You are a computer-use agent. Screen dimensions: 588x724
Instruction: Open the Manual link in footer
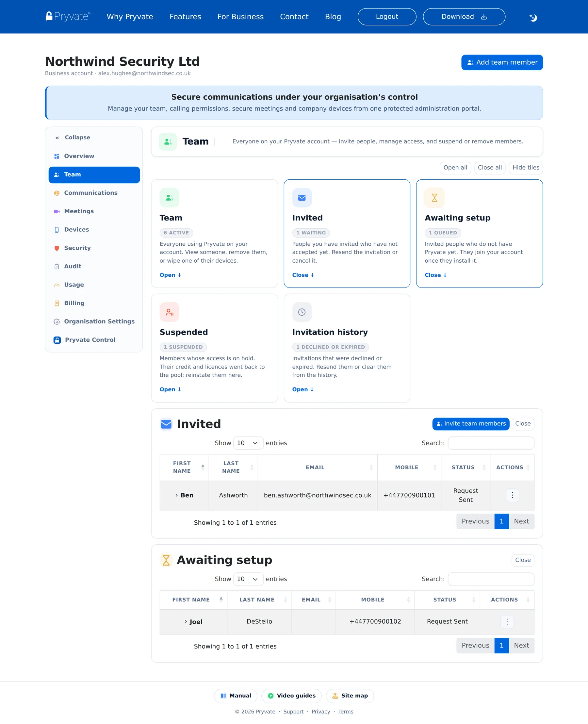coord(236,696)
